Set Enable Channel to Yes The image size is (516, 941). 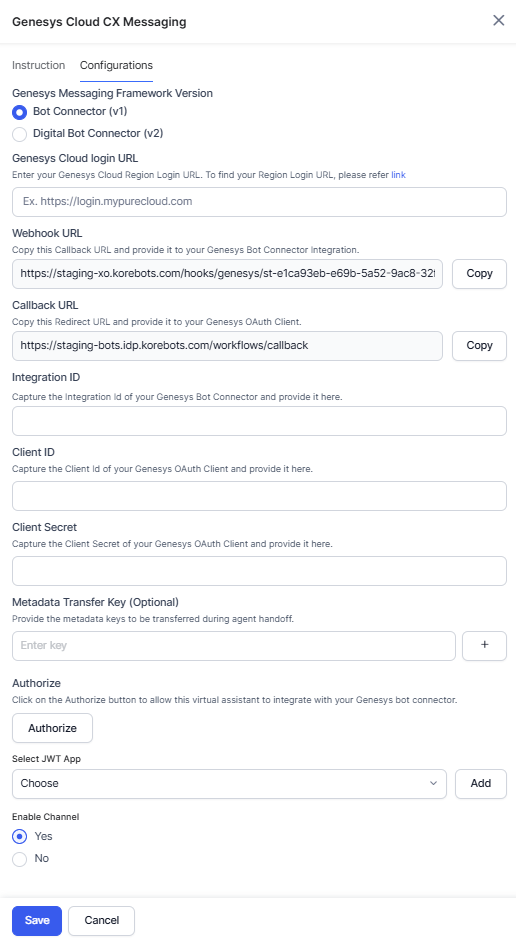20,837
